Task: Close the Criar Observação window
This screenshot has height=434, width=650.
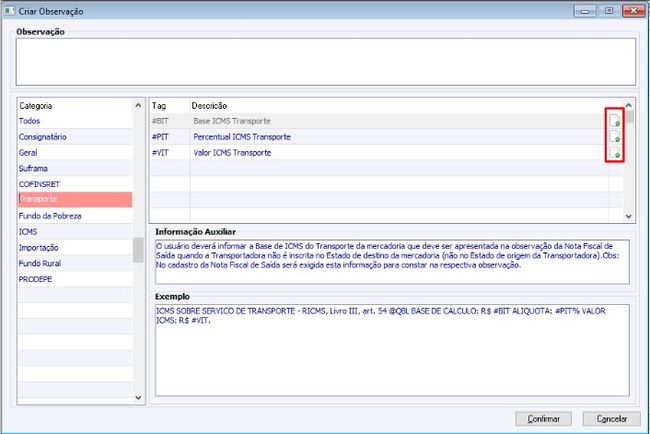Action: (x=633, y=11)
